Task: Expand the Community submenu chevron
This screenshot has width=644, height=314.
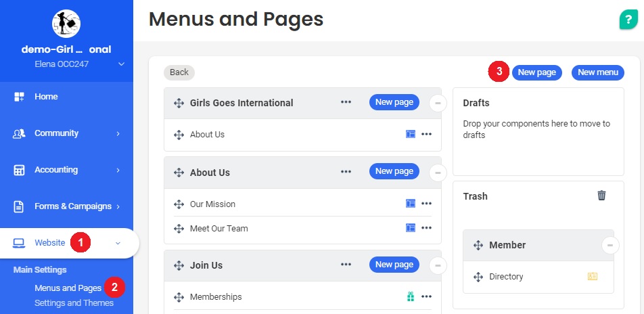Action: (118, 133)
